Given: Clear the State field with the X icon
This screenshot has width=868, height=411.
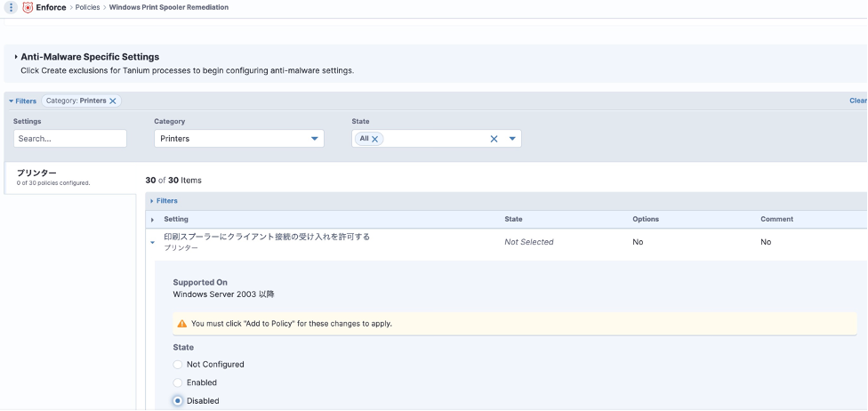Looking at the screenshot, I should (494, 139).
